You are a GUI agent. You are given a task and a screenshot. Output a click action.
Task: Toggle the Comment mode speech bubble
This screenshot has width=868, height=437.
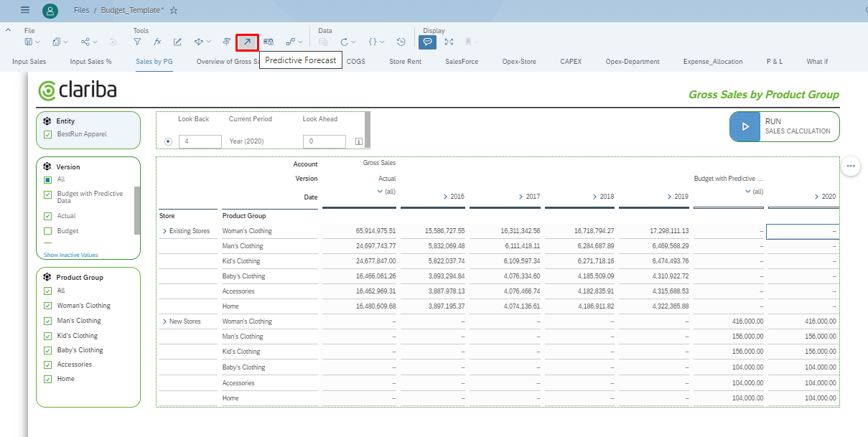427,42
